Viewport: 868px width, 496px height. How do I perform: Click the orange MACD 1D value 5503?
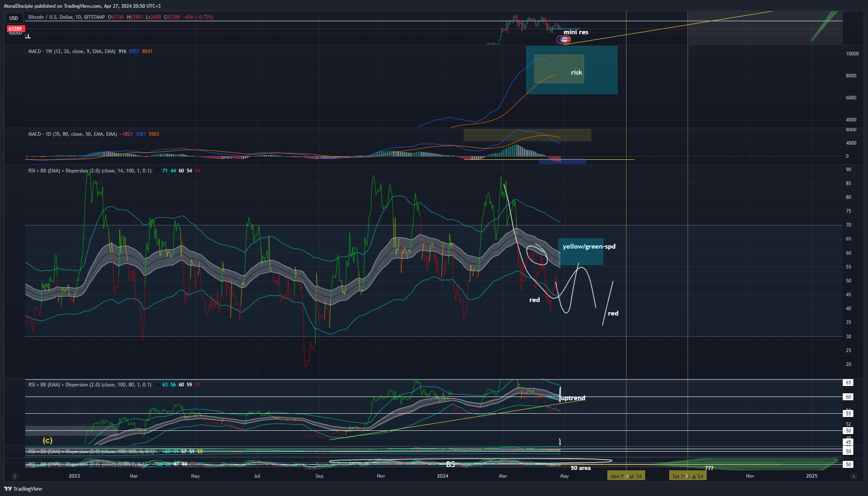[x=154, y=134]
